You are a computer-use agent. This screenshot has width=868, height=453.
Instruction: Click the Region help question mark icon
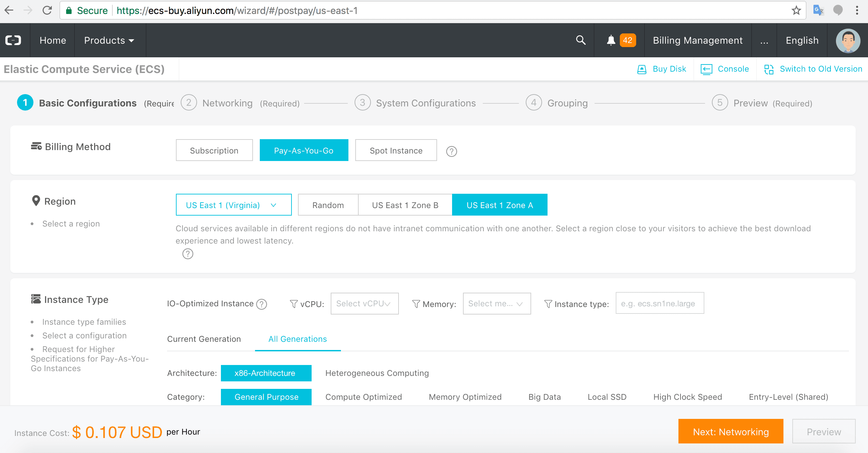pos(188,254)
